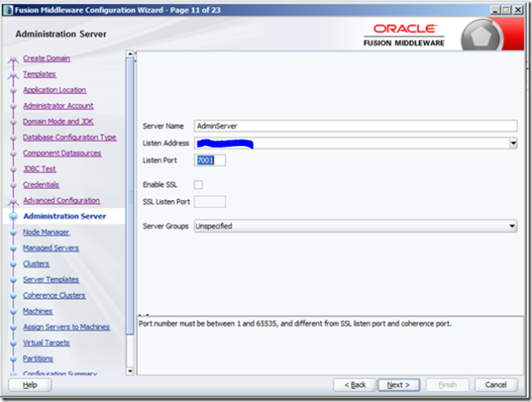Image resolution: width=532 pixels, height=402 pixels.
Task: Open the Application Location step
Action: click(55, 90)
